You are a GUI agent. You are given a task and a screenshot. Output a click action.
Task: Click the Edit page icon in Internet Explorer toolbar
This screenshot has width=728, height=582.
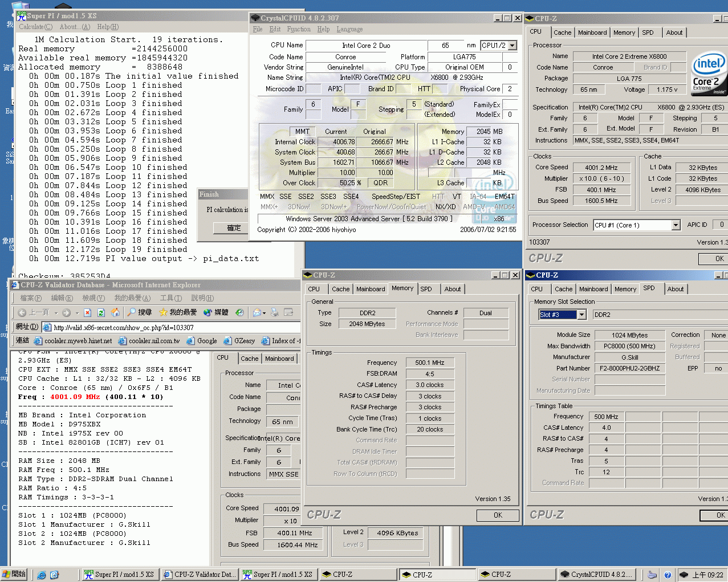point(288,312)
